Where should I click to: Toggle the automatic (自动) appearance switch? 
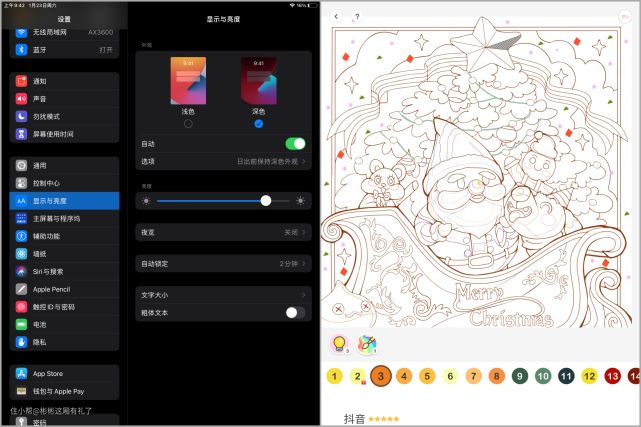(295, 144)
